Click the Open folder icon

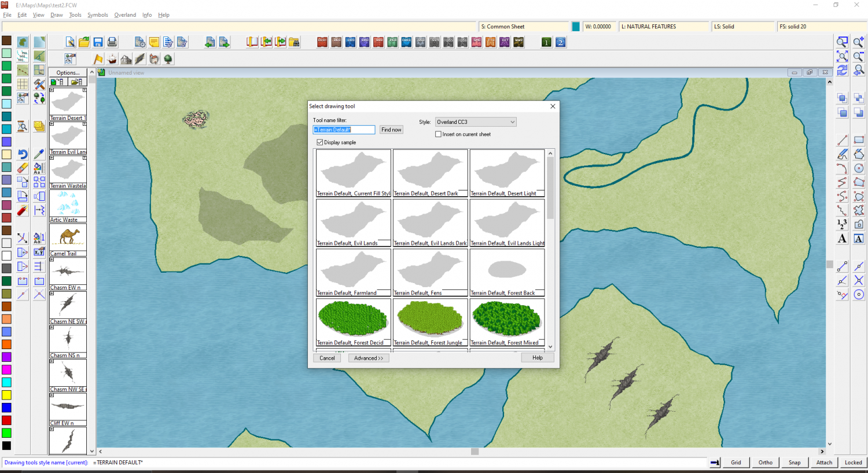pyautogui.click(x=84, y=42)
